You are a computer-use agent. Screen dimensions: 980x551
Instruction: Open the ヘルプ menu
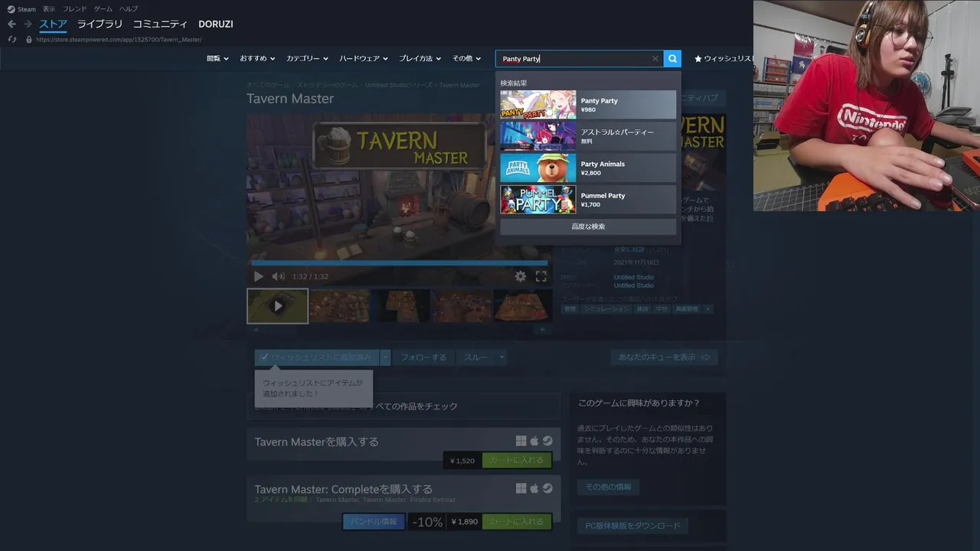point(129,9)
